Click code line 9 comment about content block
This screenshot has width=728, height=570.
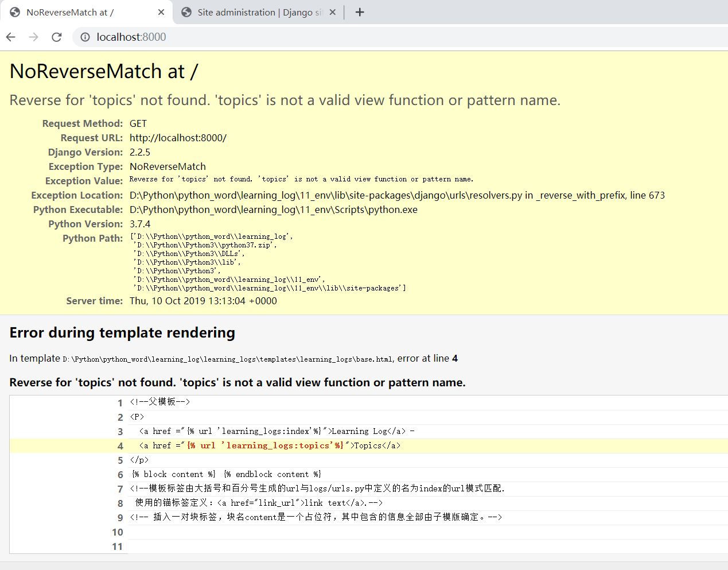tap(316, 517)
